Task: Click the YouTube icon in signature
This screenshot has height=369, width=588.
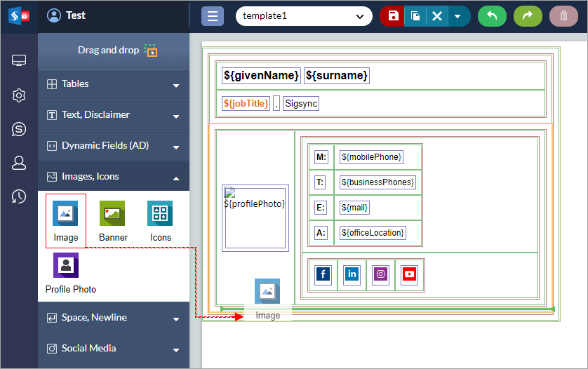Action: tap(410, 274)
